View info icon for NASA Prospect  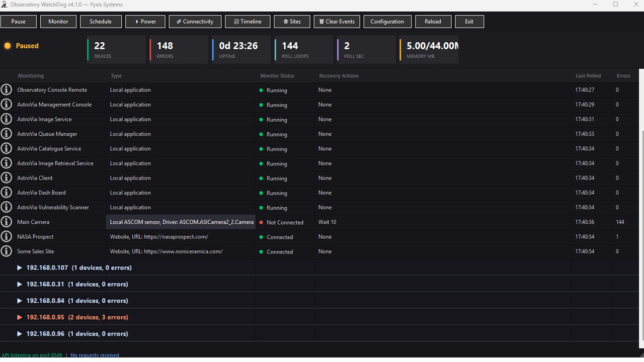coord(6,236)
